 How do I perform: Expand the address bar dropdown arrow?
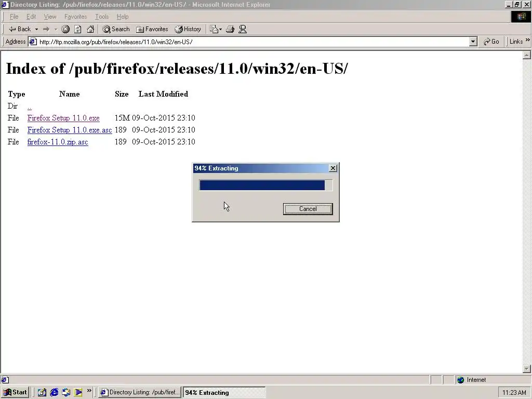(473, 42)
